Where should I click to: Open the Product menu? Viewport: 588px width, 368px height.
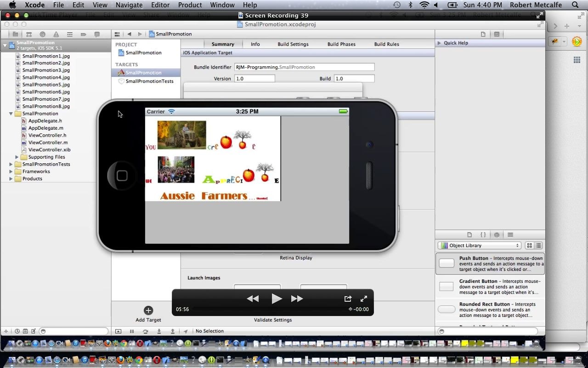(x=190, y=5)
